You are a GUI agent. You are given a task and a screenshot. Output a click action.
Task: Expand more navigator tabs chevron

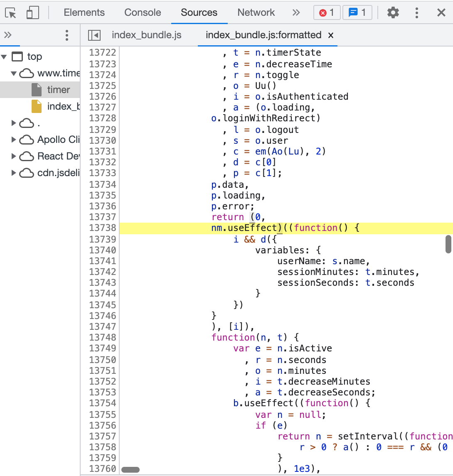[x=8, y=35]
